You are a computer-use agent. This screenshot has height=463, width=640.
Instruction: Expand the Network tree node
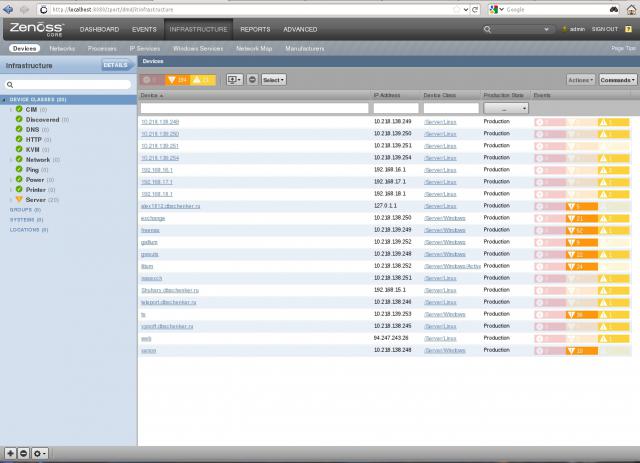click(11, 160)
